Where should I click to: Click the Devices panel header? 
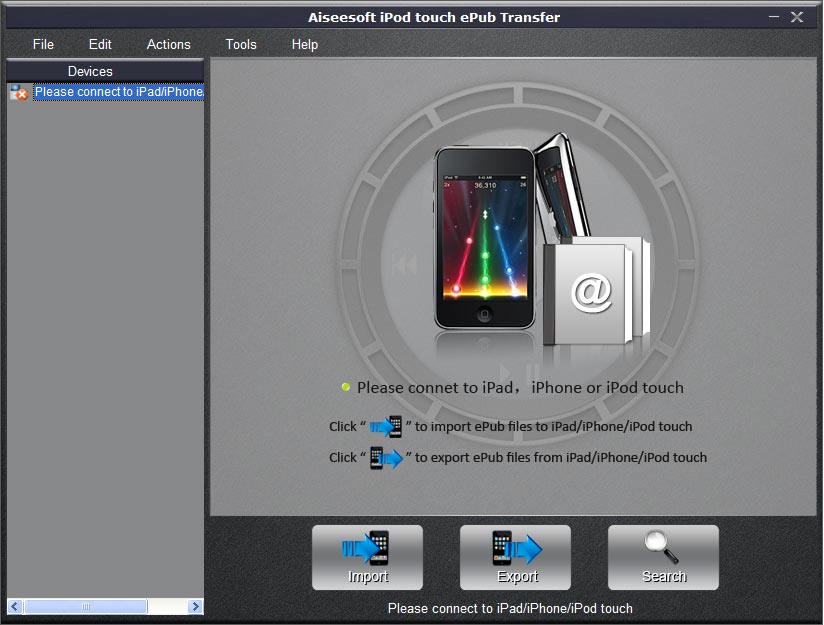pyautogui.click(x=90, y=71)
